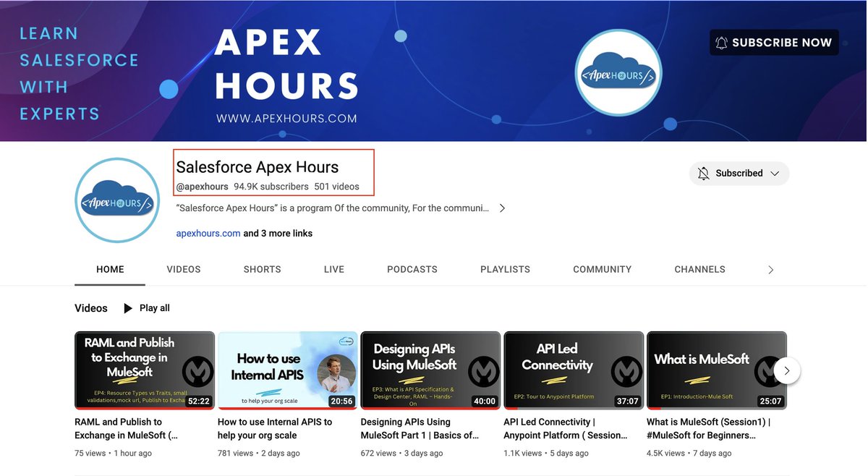868x476 pixels.
Task: Open the What is MuleSoft thumbnail
Action: (x=717, y=370)
